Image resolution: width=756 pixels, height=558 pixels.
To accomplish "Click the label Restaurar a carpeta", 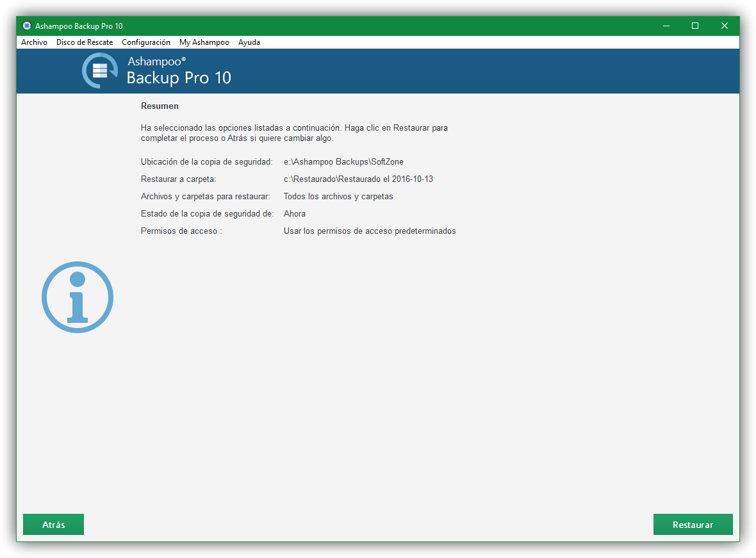I will click(x=178, y=179).
